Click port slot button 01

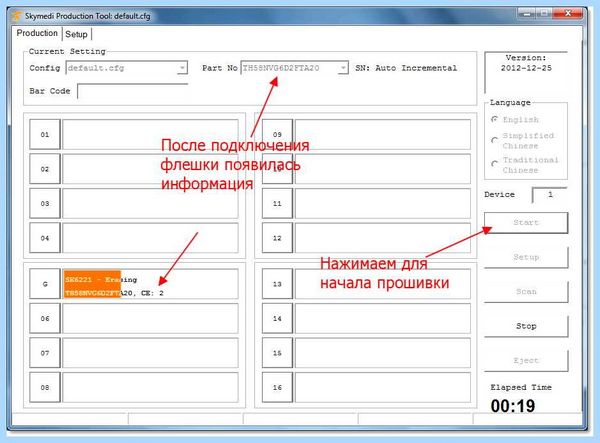[45, 135]
